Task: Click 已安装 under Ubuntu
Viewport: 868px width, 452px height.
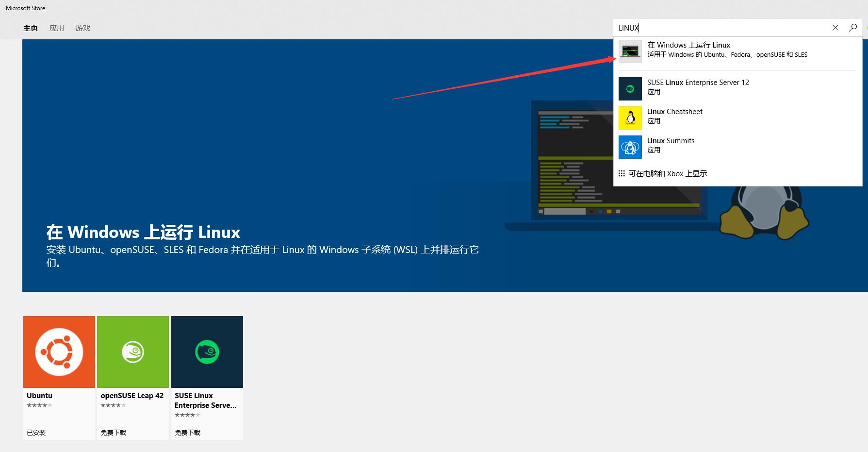Action: click(x=36, y=433)
